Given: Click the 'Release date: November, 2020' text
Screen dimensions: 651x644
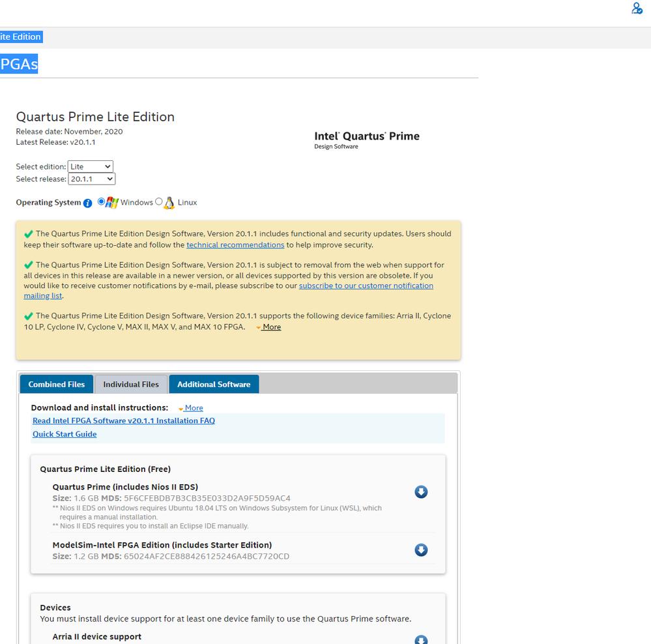Looking at the screenshot, I should point(69,132).
